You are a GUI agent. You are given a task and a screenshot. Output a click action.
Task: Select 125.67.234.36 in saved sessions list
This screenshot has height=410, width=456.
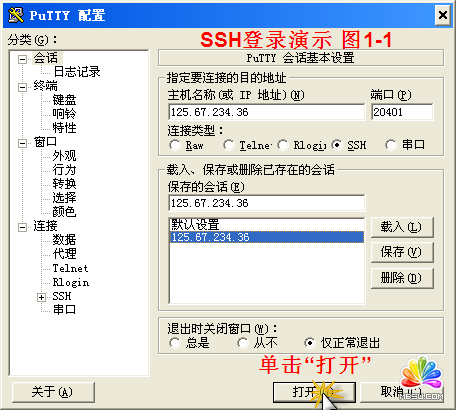point(267,237)
